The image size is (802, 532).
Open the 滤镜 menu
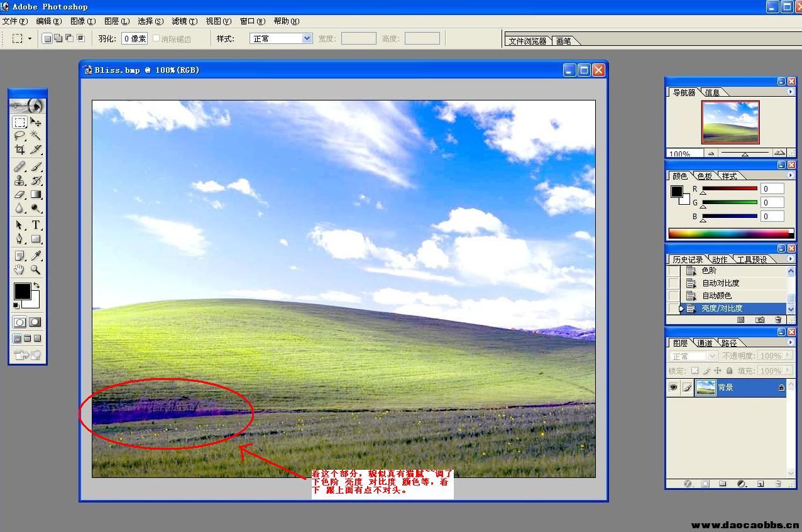[185, 21]
